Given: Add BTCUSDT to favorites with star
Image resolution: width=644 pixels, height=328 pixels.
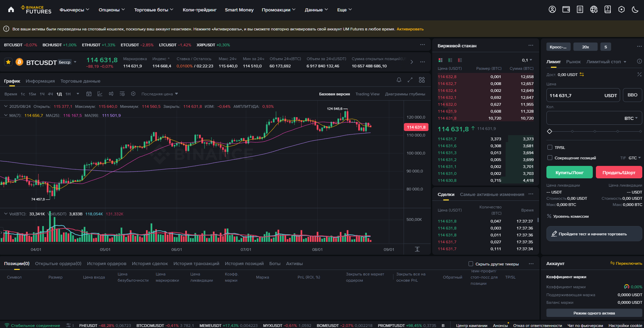Looking at the screenshot, I should (x=8, y=62).
